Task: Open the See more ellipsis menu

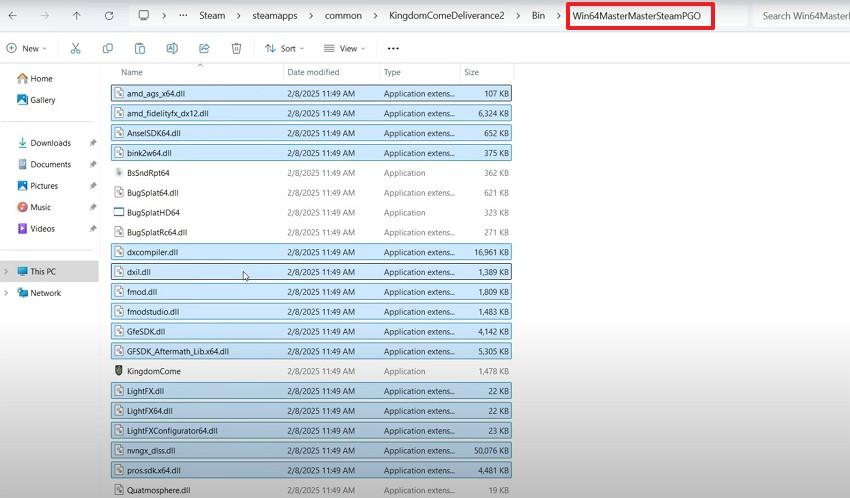Action: (393, 48)
